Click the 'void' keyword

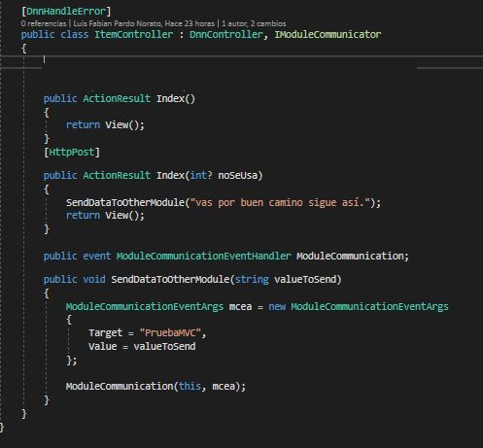tap(94, 279)
